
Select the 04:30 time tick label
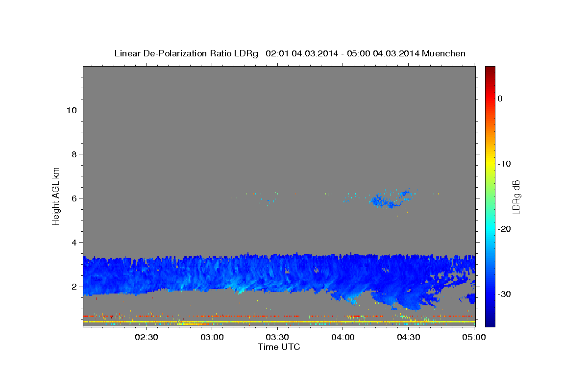point(408,337)
